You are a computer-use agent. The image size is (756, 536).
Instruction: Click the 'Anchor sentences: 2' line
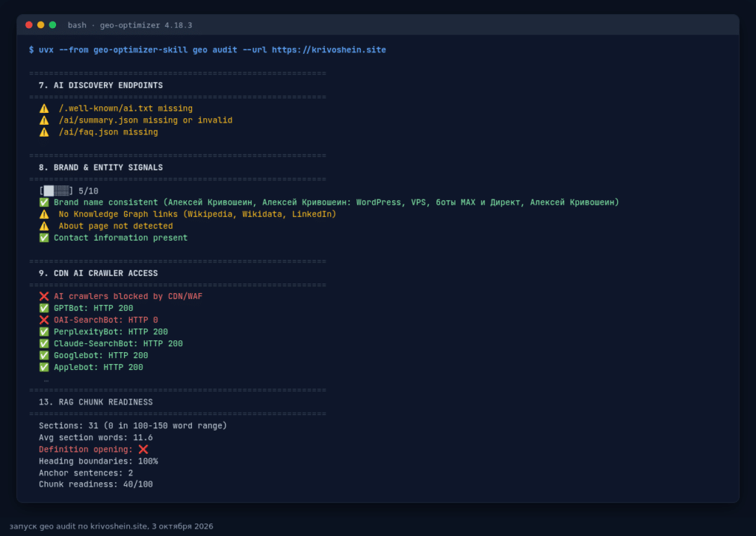[86, 473]
